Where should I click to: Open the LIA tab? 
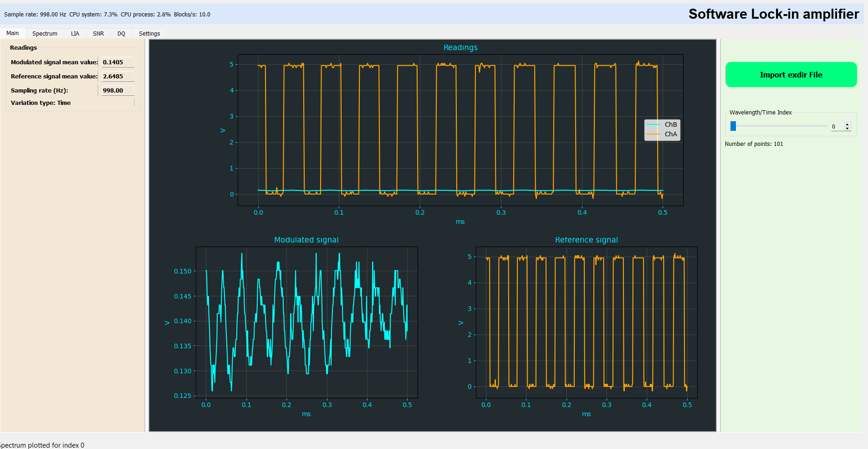(75, 33)
